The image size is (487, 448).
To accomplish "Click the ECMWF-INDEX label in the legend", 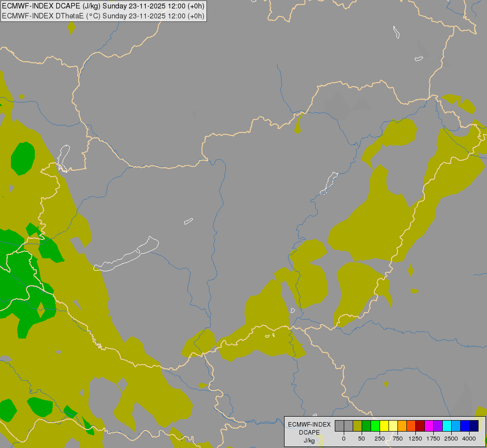I will [x=309, y=425].
